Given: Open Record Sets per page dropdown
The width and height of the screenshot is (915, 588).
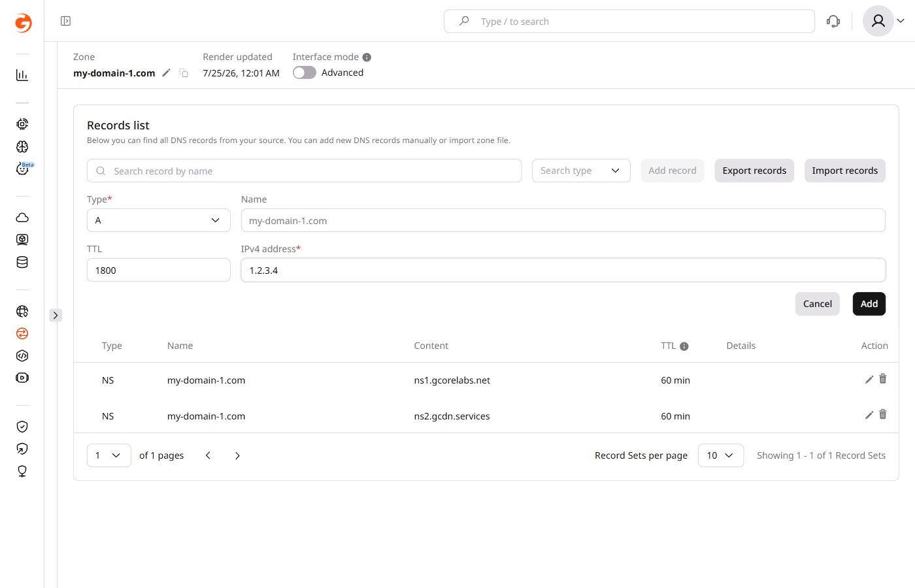Looking at the screenshot, I should tap(721, 455).
